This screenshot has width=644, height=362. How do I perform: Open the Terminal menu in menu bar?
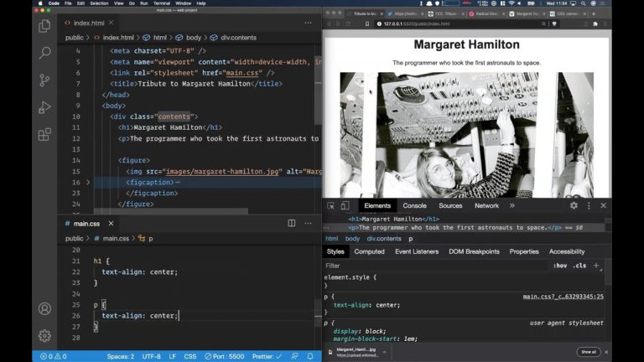161,3
